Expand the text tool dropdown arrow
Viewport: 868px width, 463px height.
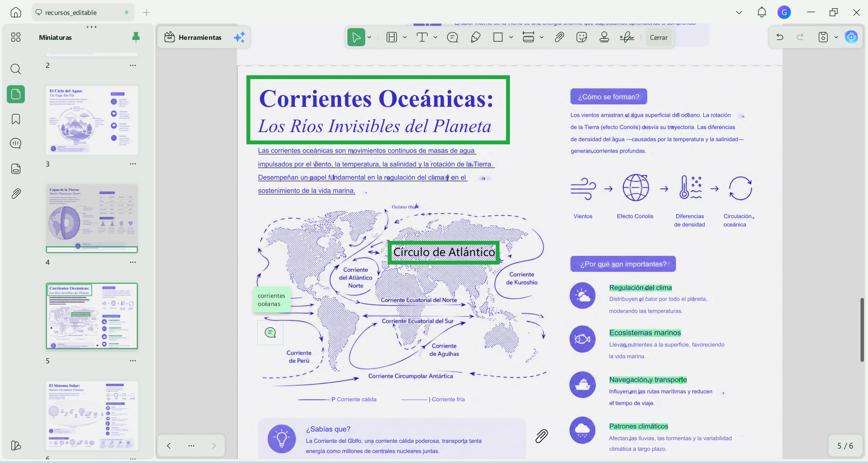pos(435,37)
